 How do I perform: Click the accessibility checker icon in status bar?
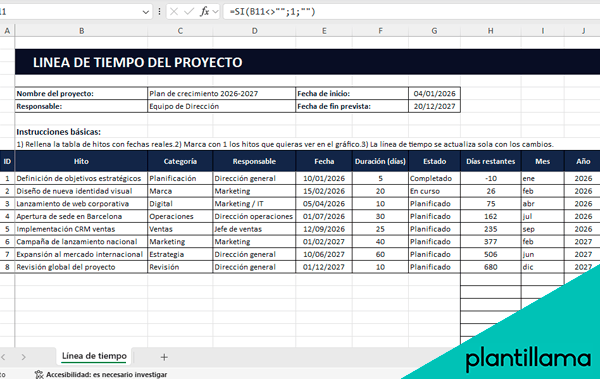tap(39, 374)
